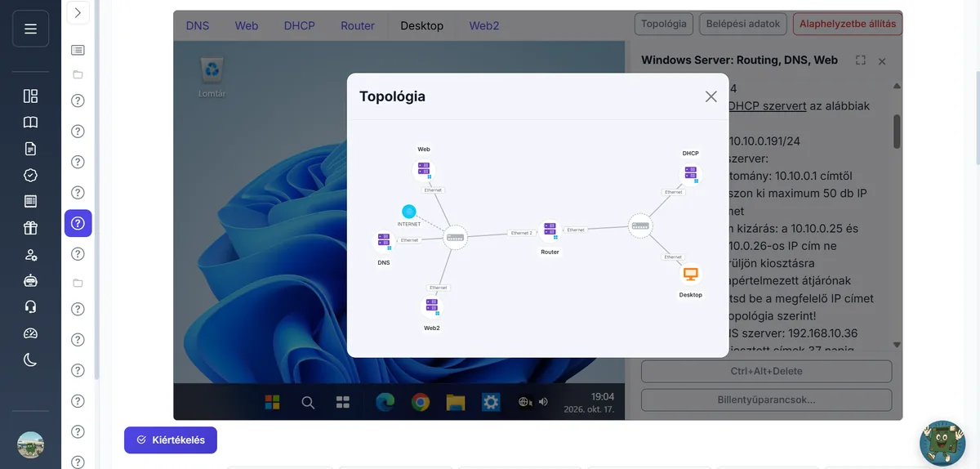Switch to the Desktop machine tab
980x469 pixels.
pyautogui.click(x=421, y=25)
